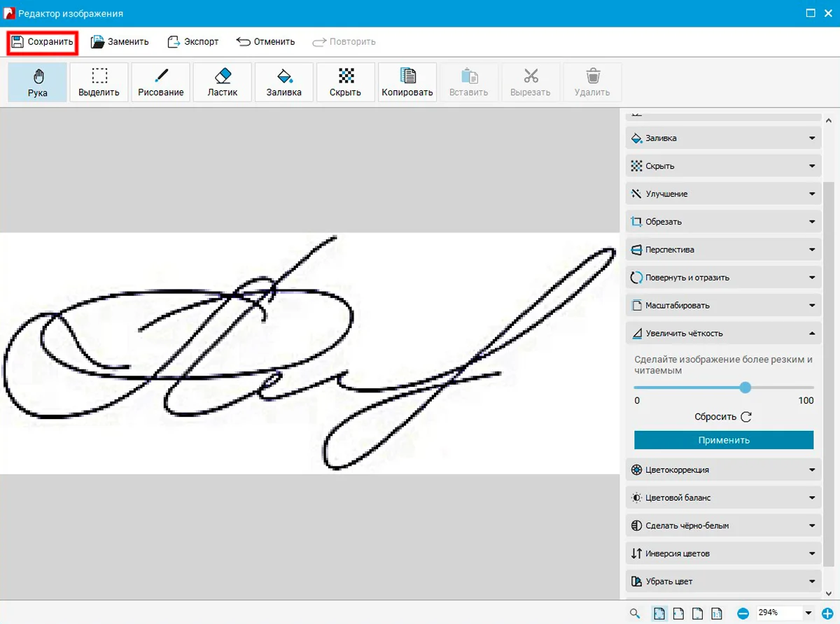Viewport: 840px width, 624px height.
Task: Click the zoom in plus icon
Action: point(827,614)
